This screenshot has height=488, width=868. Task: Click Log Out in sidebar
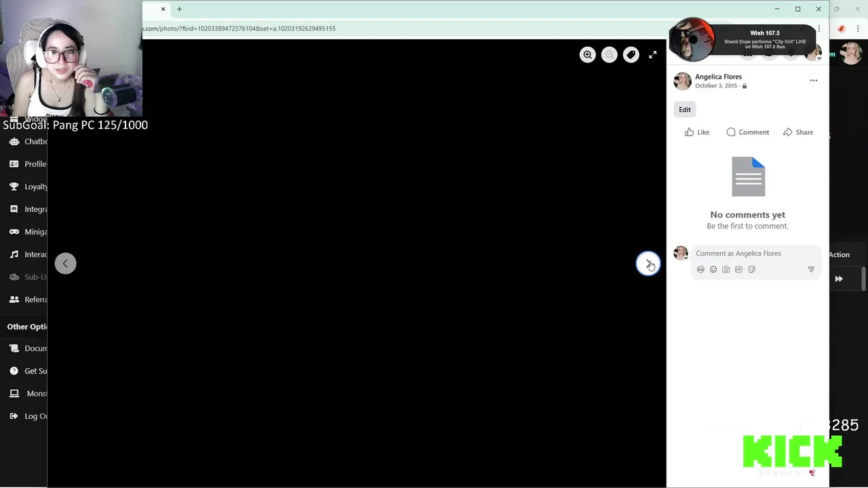[28, 416]
